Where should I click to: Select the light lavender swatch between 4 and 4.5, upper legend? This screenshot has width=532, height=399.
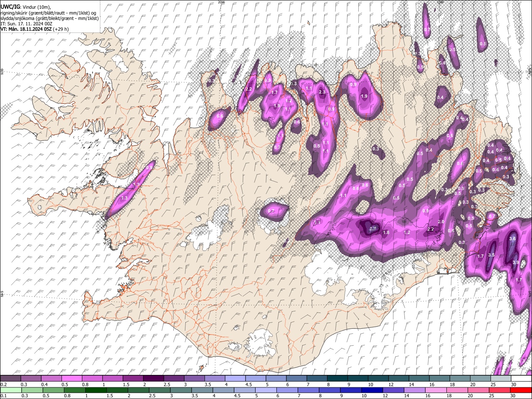tap(234, 378)
